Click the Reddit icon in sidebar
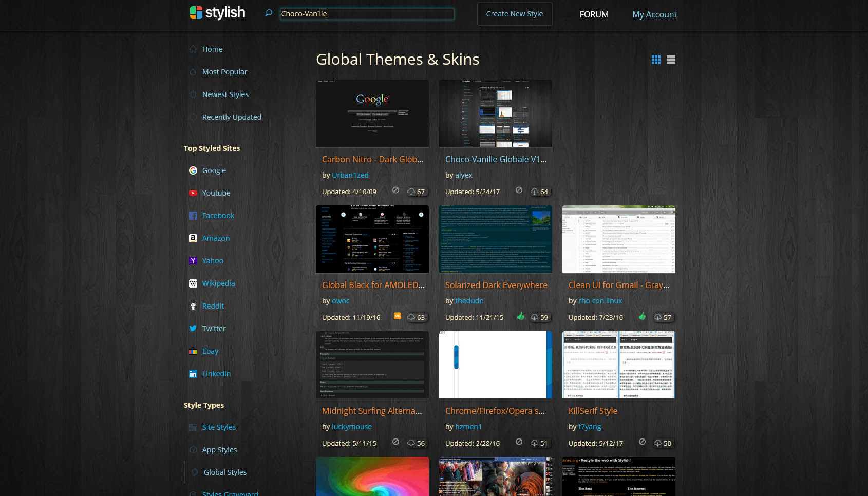The height and width of the screenshot is (496, 868). coord(193,306)
